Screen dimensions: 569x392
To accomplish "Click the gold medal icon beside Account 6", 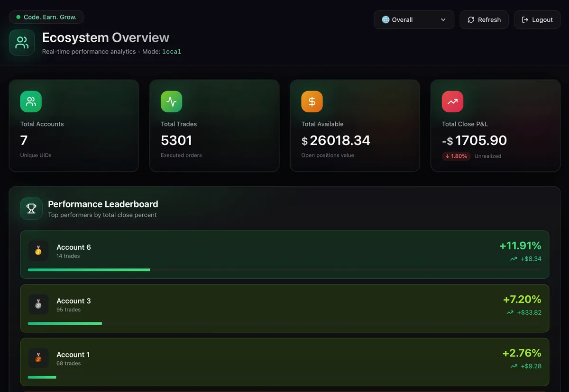I will (x=38, y=251).
